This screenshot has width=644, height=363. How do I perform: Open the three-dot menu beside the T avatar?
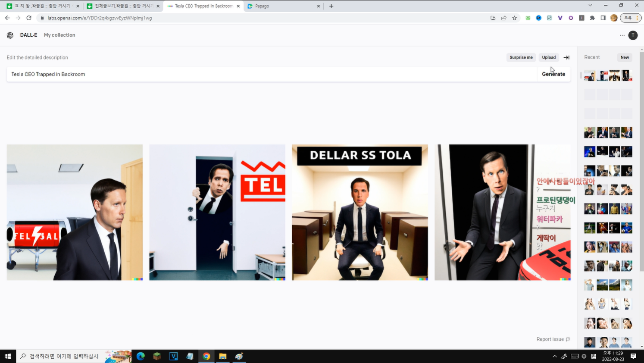tap(622, 35)
